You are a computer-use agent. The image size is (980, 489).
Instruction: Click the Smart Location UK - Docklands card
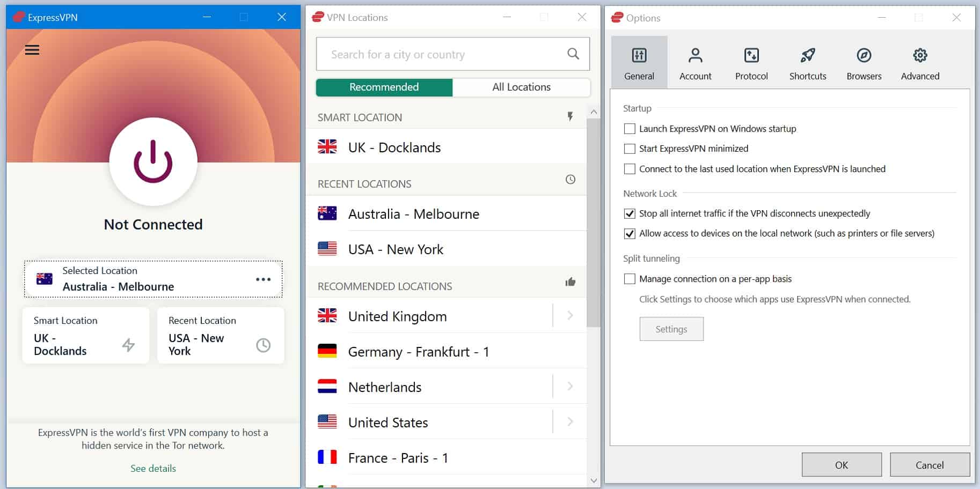click(x=86, y=336)
